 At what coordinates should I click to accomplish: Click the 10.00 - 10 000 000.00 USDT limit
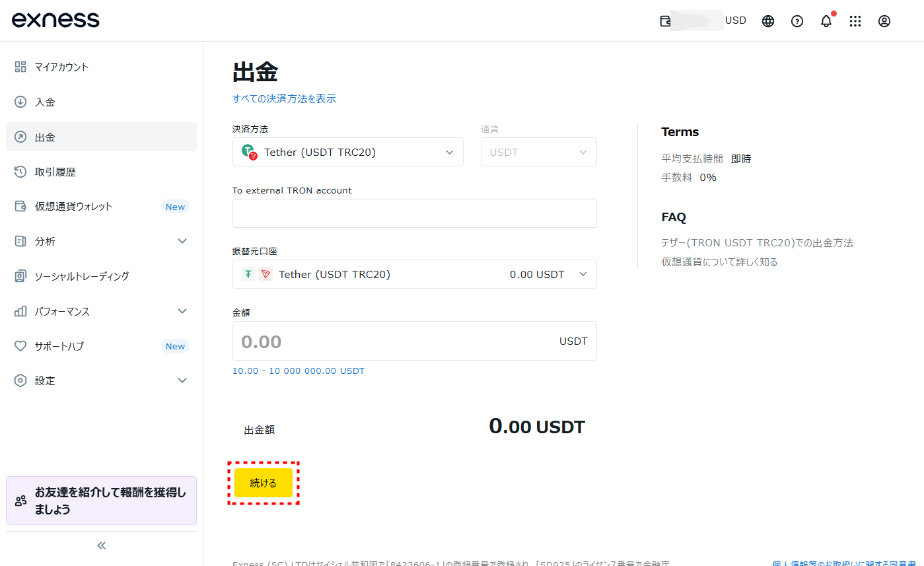click(299, 371)
